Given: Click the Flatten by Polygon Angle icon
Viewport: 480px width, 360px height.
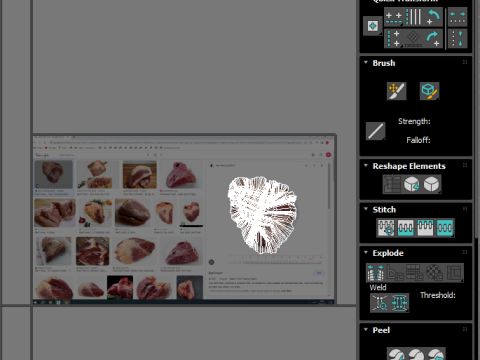Looking at the screenshot, I should coord(395,273).
